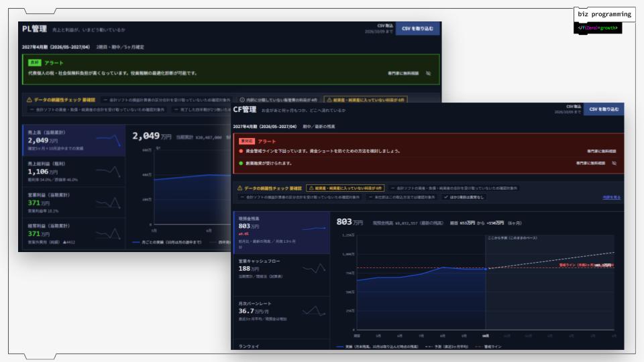Click the 2027年4月期 period label in CF管理
Screen dimensions: 644x362
coord(265,127)
